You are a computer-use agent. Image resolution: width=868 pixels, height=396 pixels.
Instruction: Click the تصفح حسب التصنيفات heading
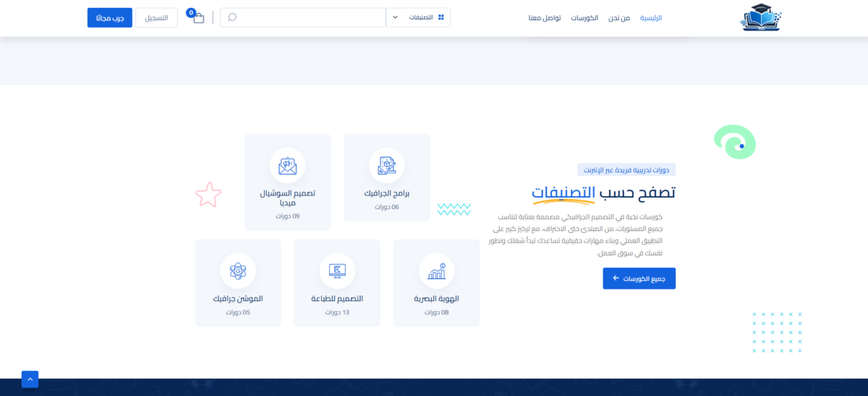coord(604,192)
